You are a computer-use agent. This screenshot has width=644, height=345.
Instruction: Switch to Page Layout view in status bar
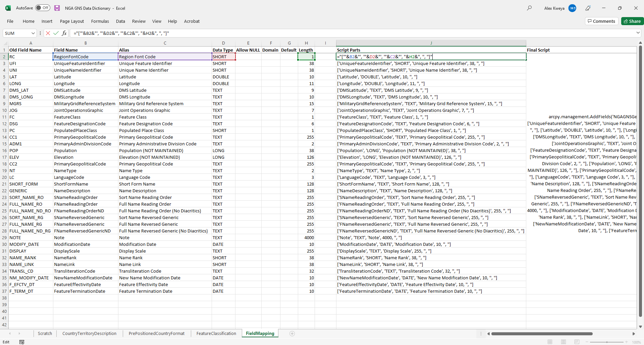point(563,342)
